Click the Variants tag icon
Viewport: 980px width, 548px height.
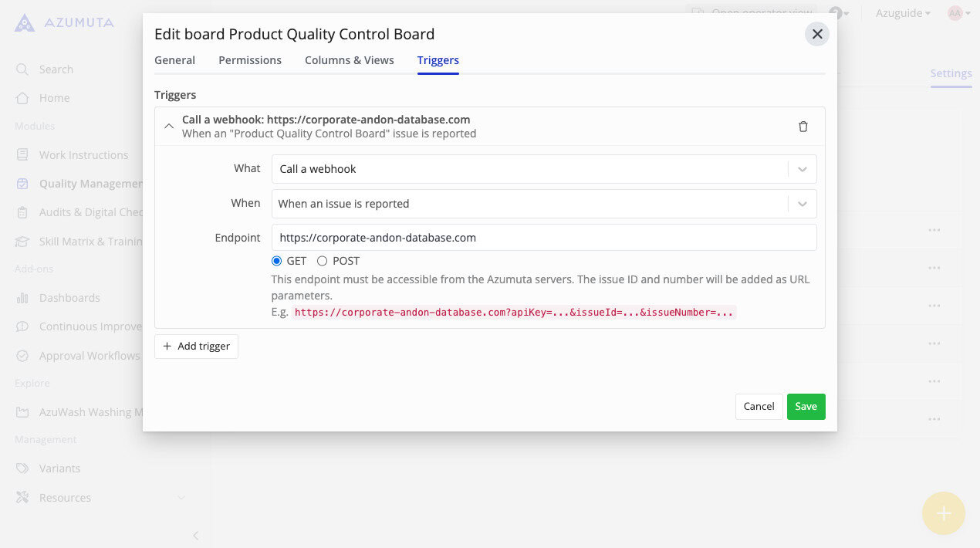pos(23,469)
